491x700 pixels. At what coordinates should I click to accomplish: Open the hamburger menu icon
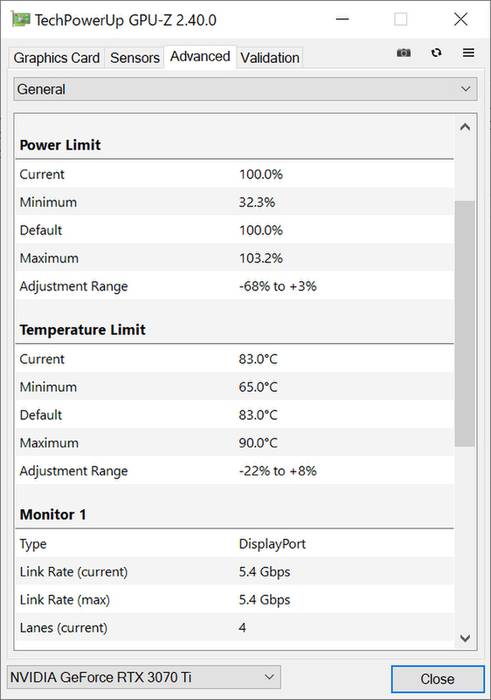click(468, 53)
